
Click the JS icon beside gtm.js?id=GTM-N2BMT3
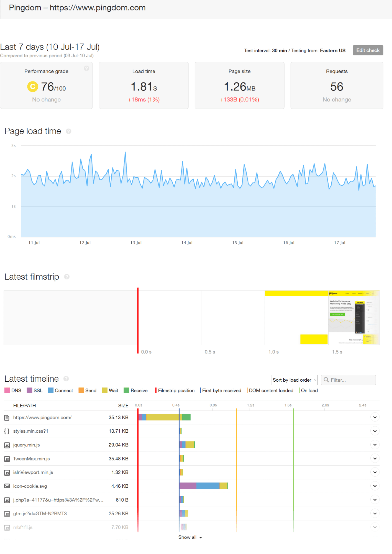click(x=7, y=514)
